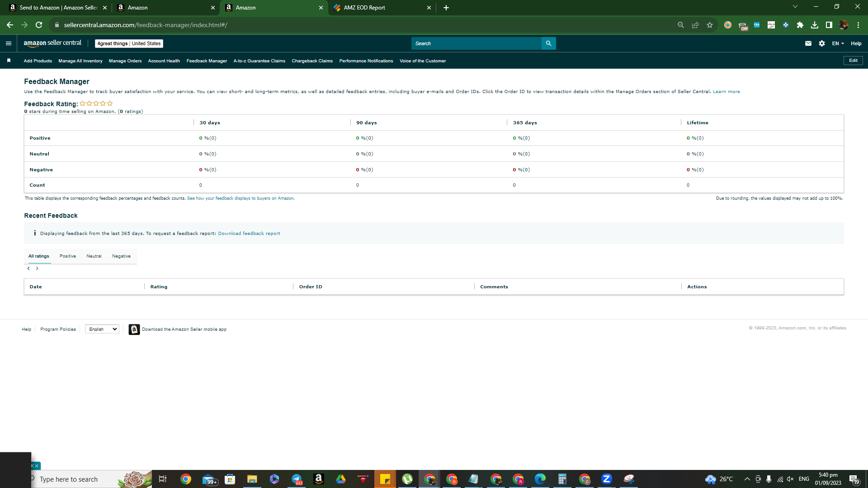Open Chrome profile avatar
This screenshot has height=488, width=868.
(x=844, y=25)
